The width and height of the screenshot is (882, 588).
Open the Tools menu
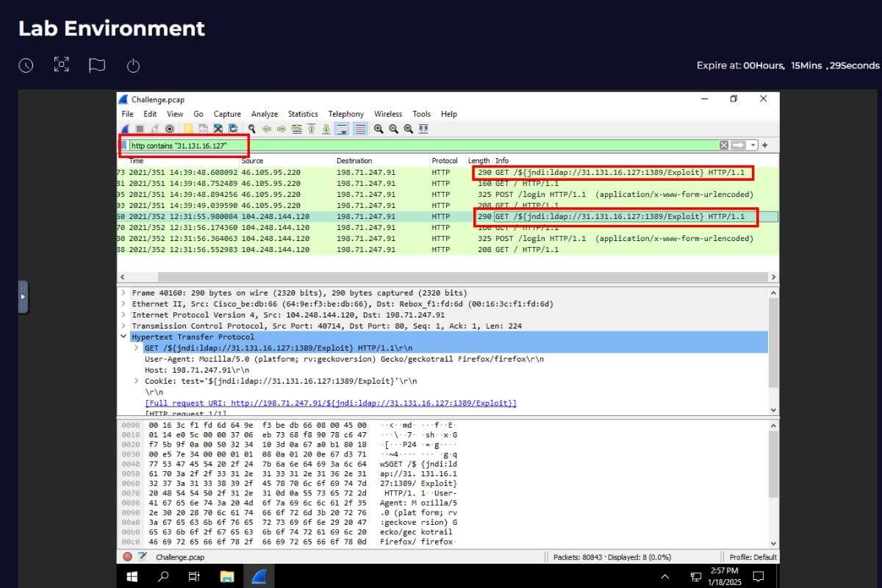pyautogui.click(x=422, y=114)
